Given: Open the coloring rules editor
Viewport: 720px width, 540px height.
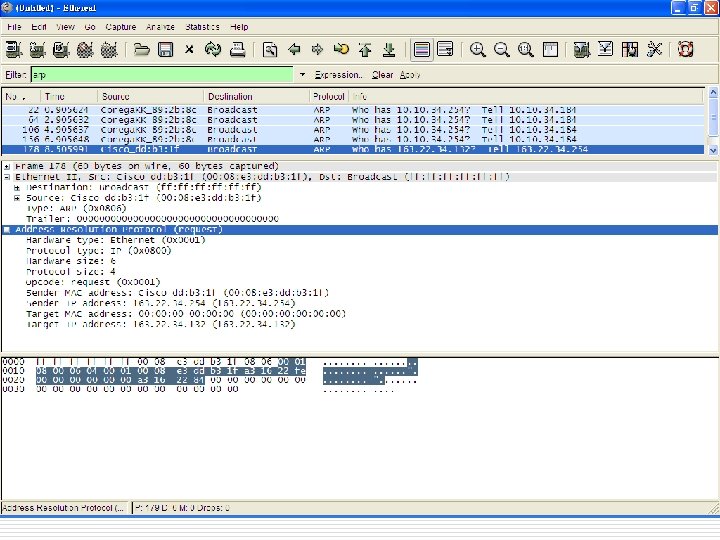Looking at the screenshot, I should coord(630,49).
